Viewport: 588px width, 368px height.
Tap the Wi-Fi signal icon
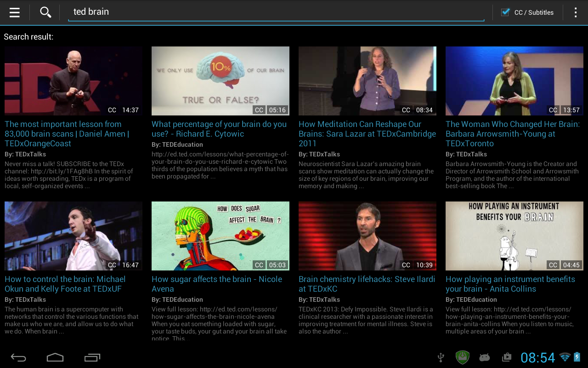click(565, 357)
